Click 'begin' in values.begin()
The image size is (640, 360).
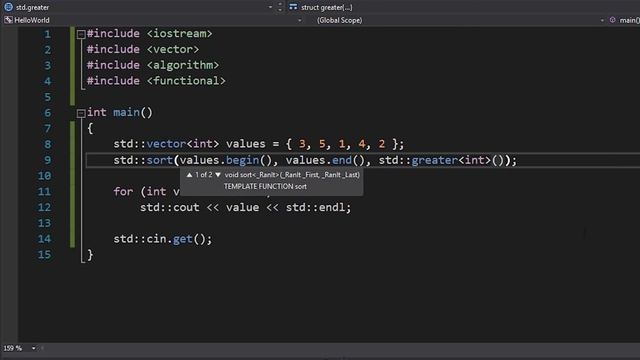(242, 160)
